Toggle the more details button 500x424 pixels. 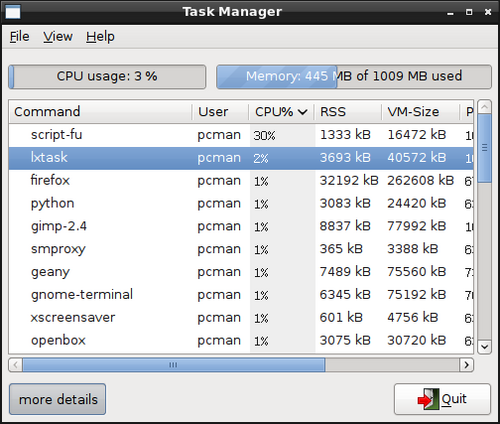point(57,399)
